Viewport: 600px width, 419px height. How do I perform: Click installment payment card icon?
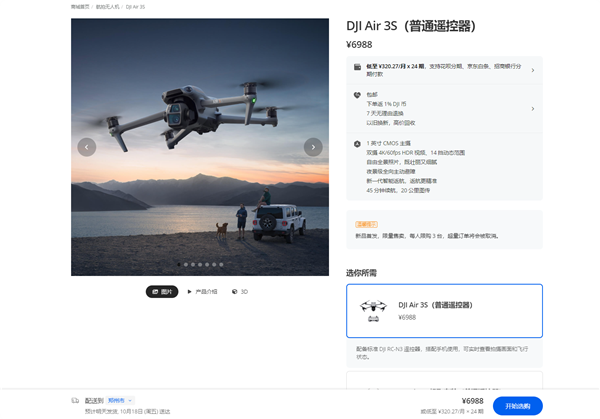(x=357, y=68)
